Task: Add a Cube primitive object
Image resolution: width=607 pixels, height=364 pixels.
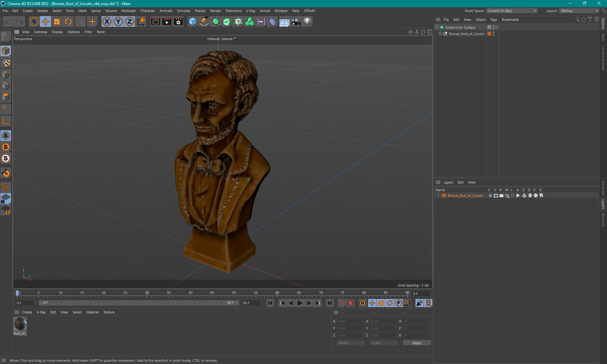Action: [193, 21]
